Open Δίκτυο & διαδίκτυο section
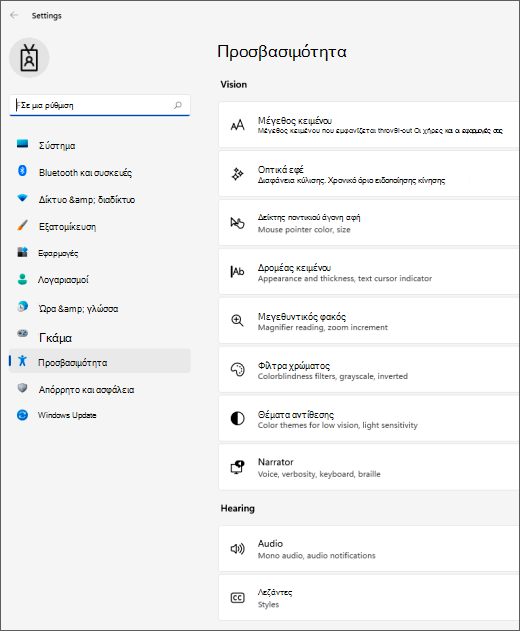520x631 pixels. click(100, 200)
